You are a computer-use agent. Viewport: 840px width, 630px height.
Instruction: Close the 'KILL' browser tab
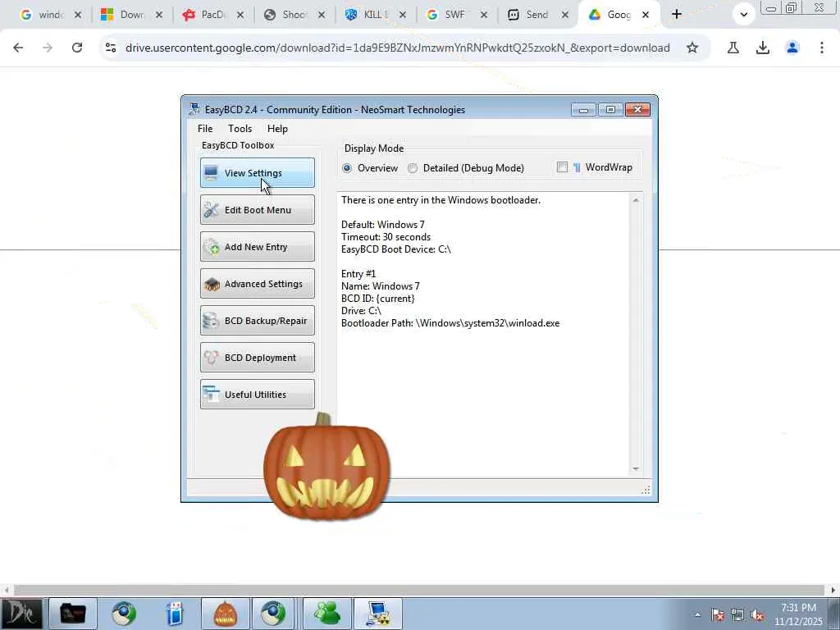402,15
